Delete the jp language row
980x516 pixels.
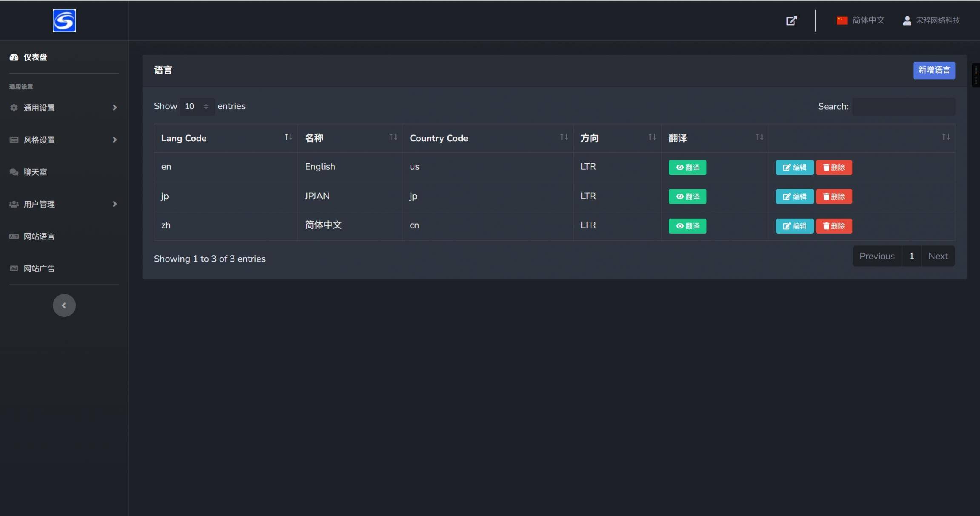[x=834, y=197]
